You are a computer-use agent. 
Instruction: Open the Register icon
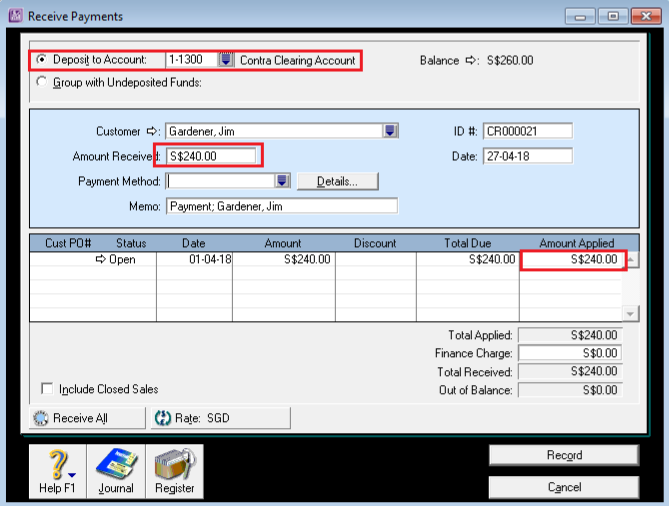pos(175,471)
